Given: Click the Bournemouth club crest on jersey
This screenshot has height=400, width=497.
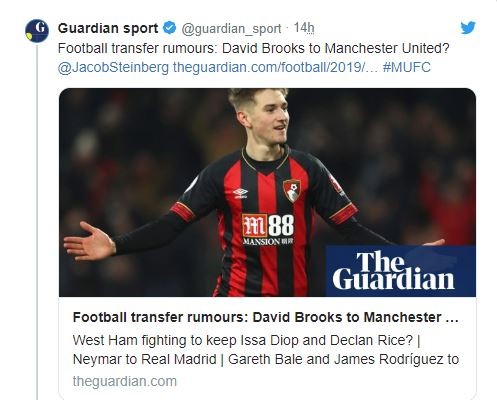Looking at the screenshot, I should click(x=292, y=191).
